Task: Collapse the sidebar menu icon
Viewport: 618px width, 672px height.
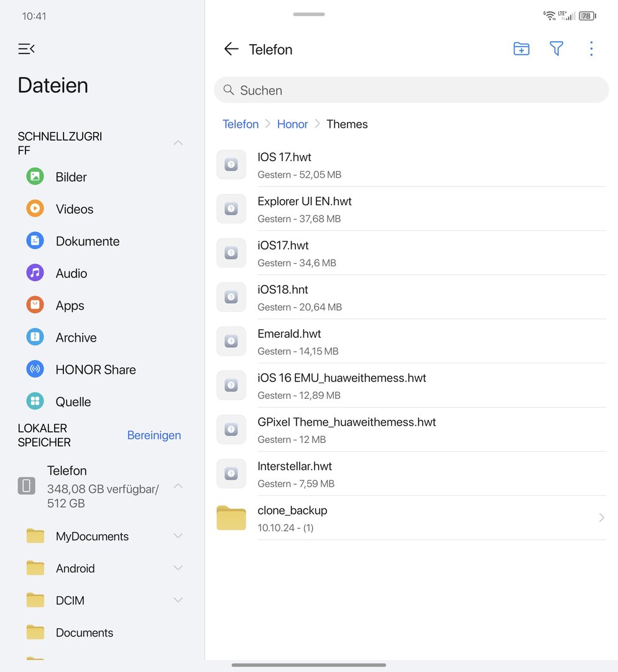Action: [26, 49]
